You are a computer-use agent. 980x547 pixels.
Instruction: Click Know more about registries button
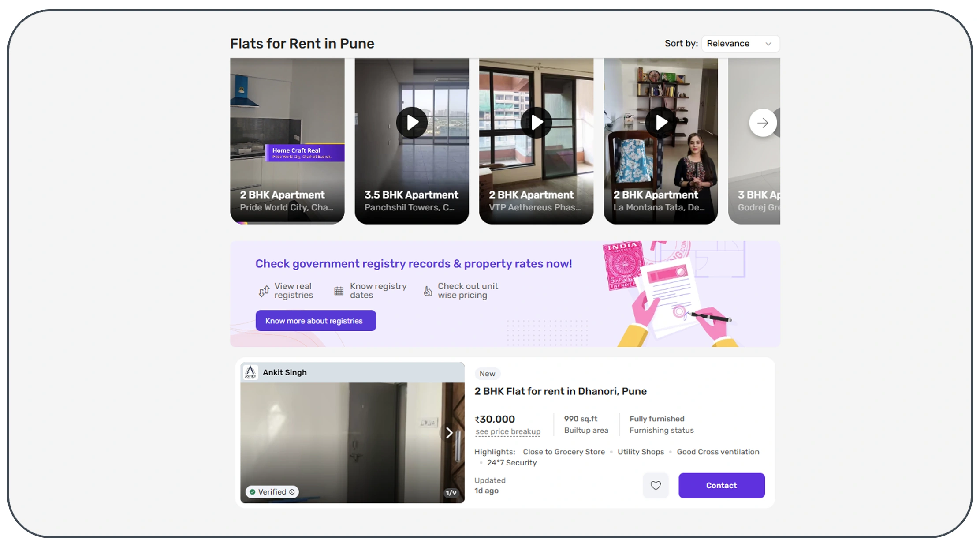point(316,321)
